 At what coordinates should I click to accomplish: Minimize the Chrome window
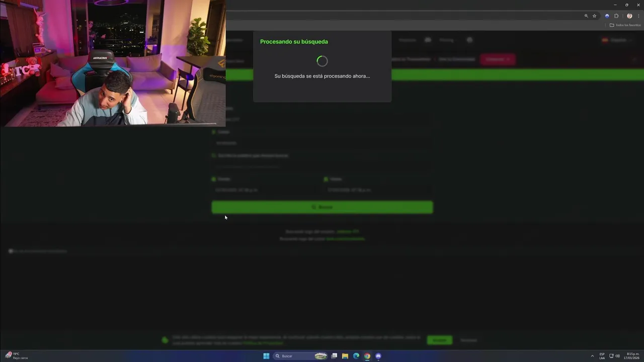615,5
